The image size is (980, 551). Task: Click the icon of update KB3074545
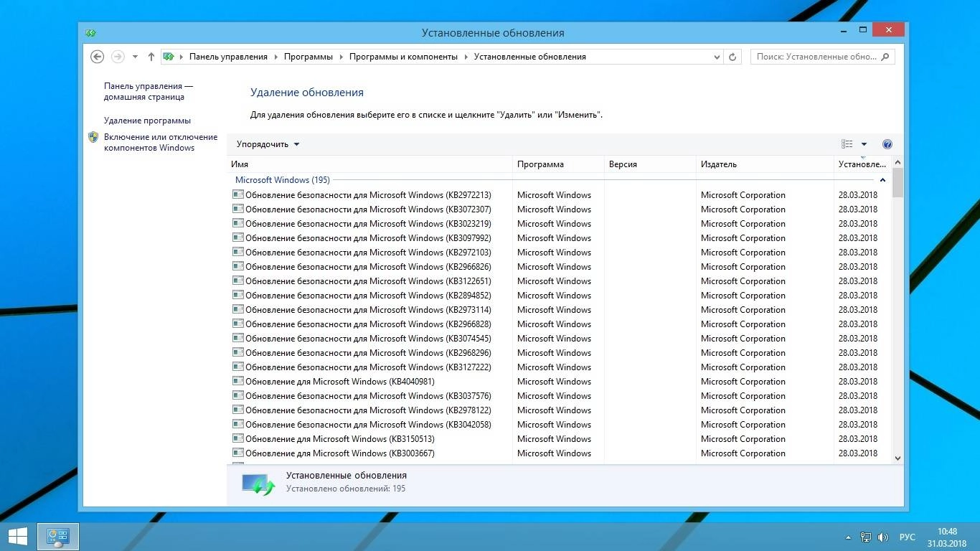coord(238,338)
